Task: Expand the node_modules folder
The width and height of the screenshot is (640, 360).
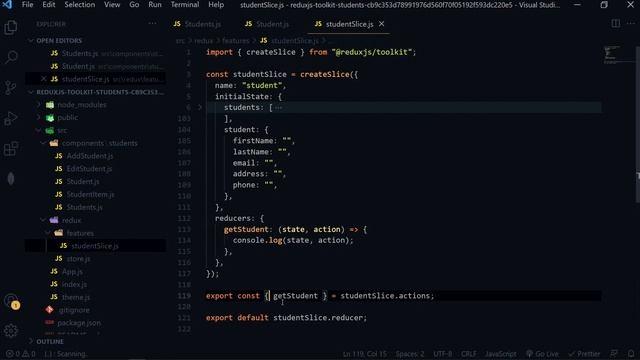Action: 82,105
